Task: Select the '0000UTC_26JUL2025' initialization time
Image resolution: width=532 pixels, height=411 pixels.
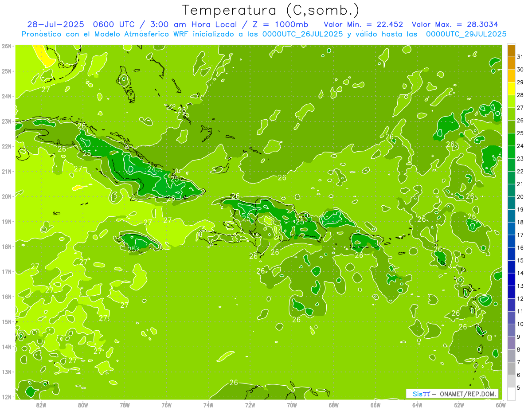Action: 303,34
